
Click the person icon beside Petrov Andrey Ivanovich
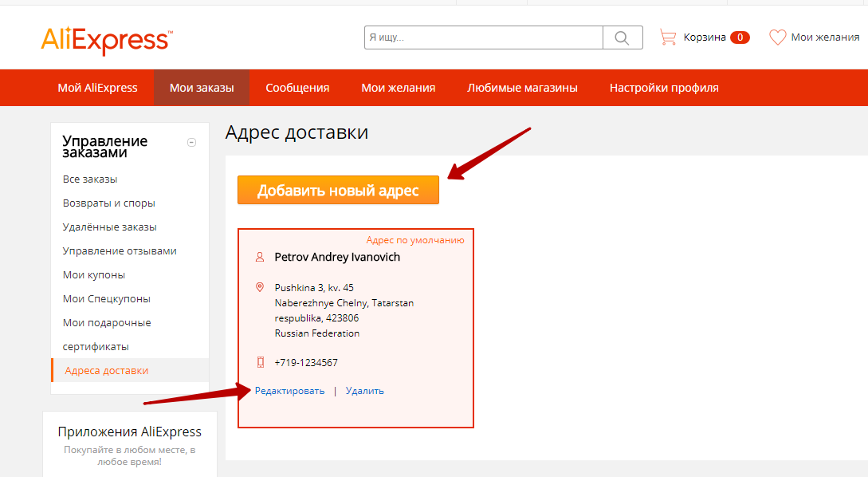click(x=260, y=257)
